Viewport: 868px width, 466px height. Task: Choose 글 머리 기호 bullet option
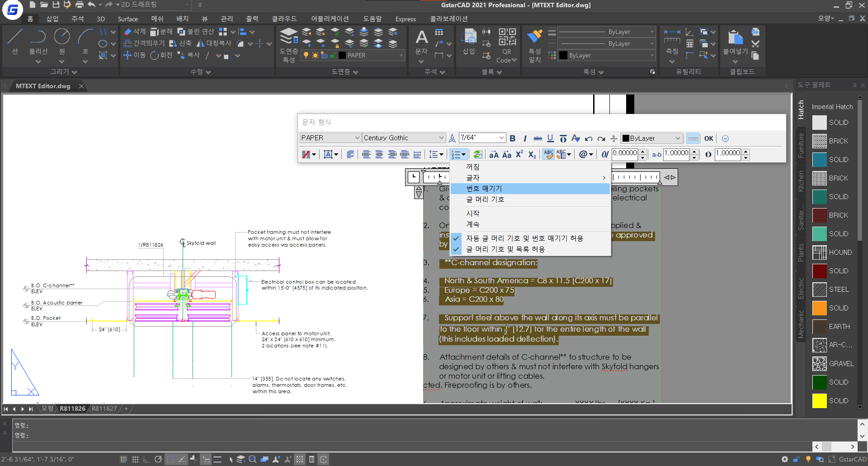[530, 200]
